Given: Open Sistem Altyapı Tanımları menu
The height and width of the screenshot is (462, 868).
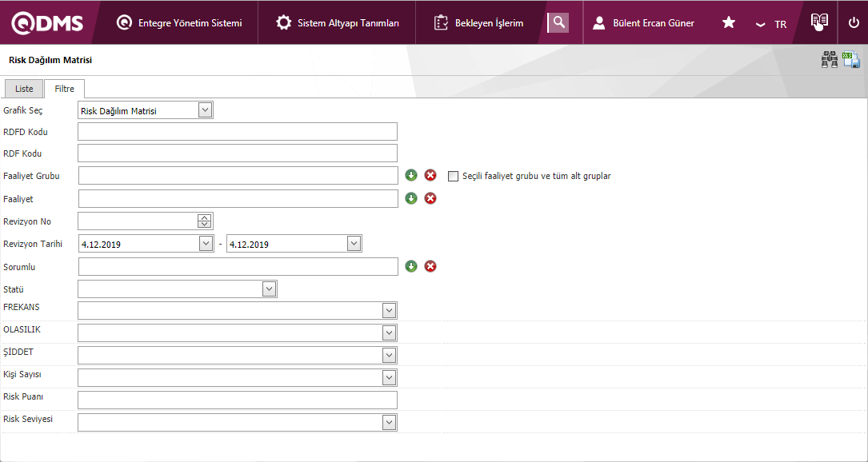Looking at the screenshot, I should pyautogui.click(x=338, y=23).
